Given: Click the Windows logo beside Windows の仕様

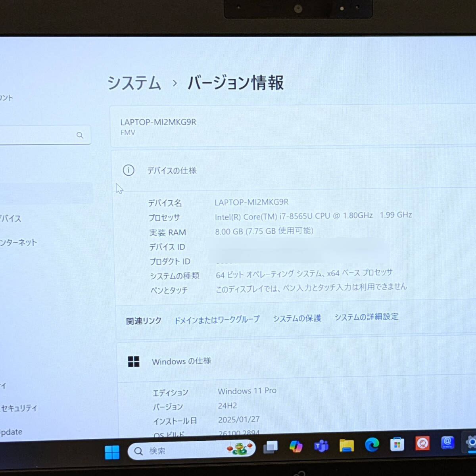Looking at the screenshot, I should point(134,361).
